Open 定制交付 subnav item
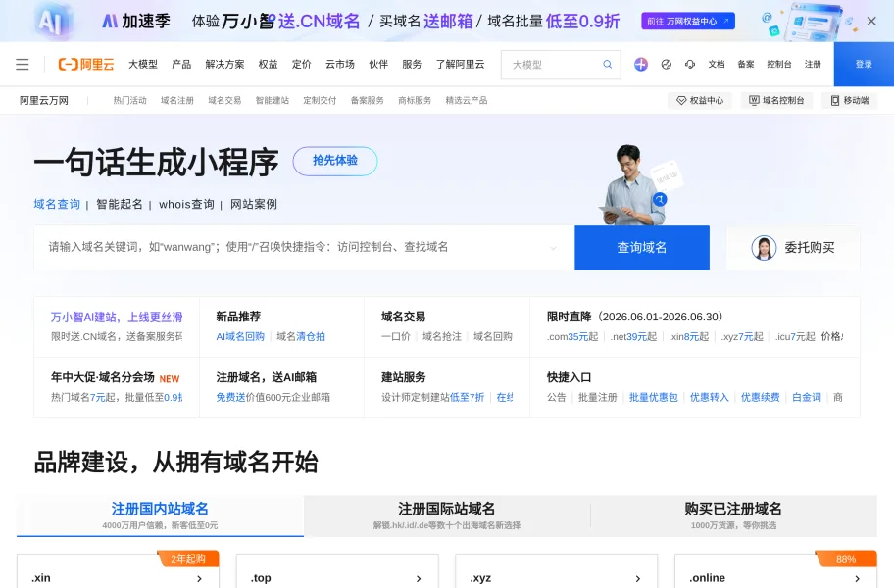894x588 pixels. 320,100
